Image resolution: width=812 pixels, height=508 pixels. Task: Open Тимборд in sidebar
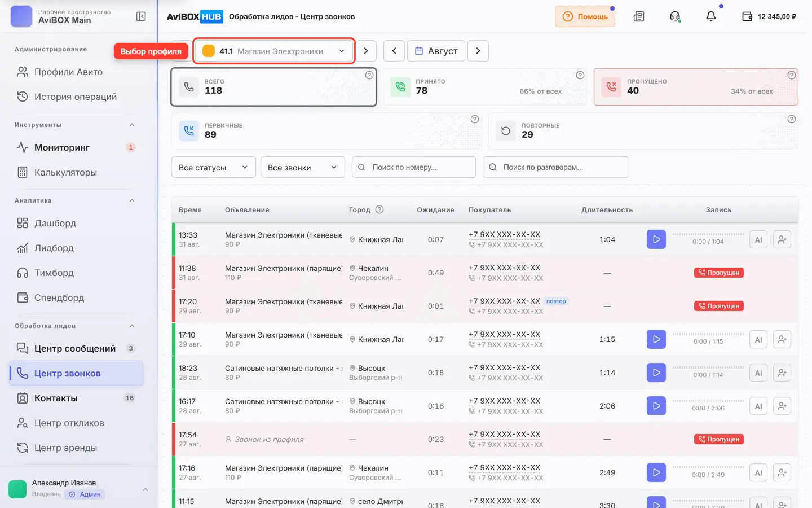tap(76, 273)
